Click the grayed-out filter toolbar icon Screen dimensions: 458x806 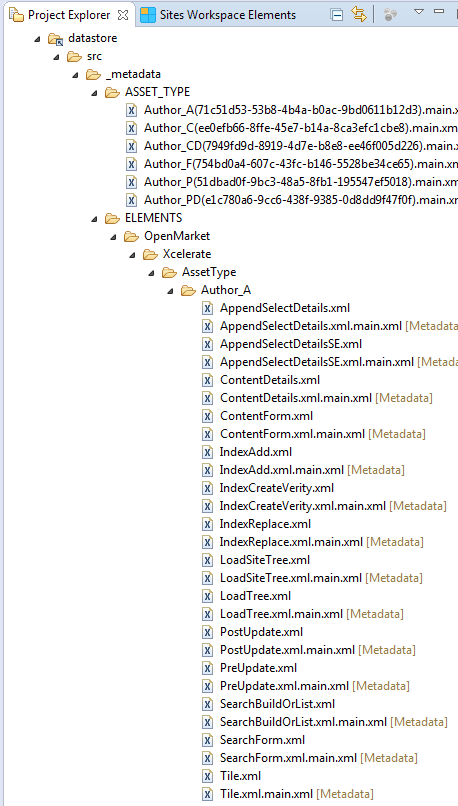click(390, 15)
